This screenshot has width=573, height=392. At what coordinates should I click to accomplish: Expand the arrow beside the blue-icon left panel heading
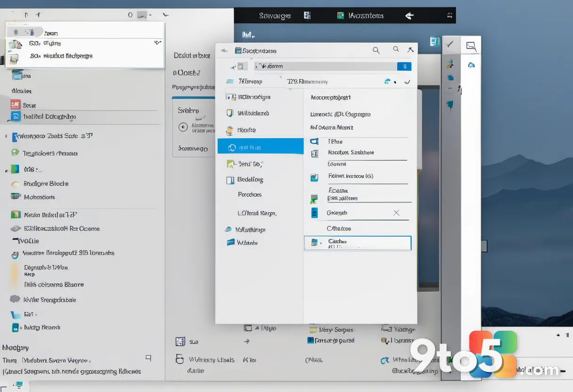(x=6, y=137)
